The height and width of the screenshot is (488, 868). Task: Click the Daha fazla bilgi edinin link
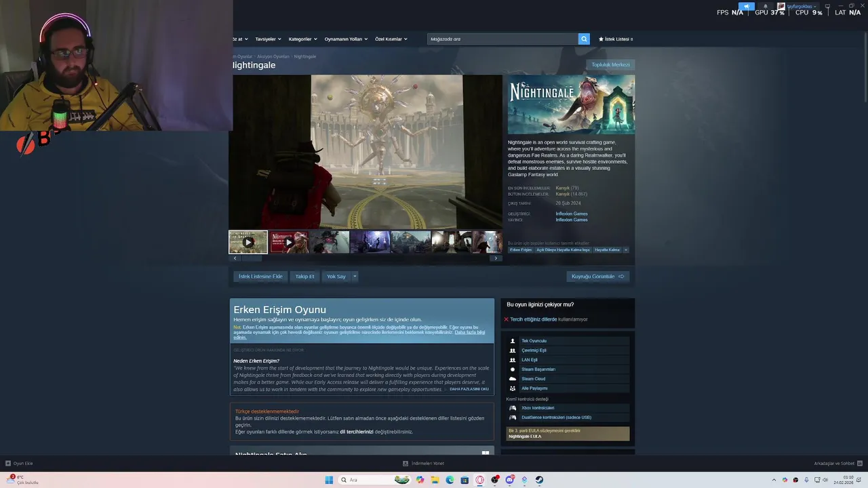470,333
